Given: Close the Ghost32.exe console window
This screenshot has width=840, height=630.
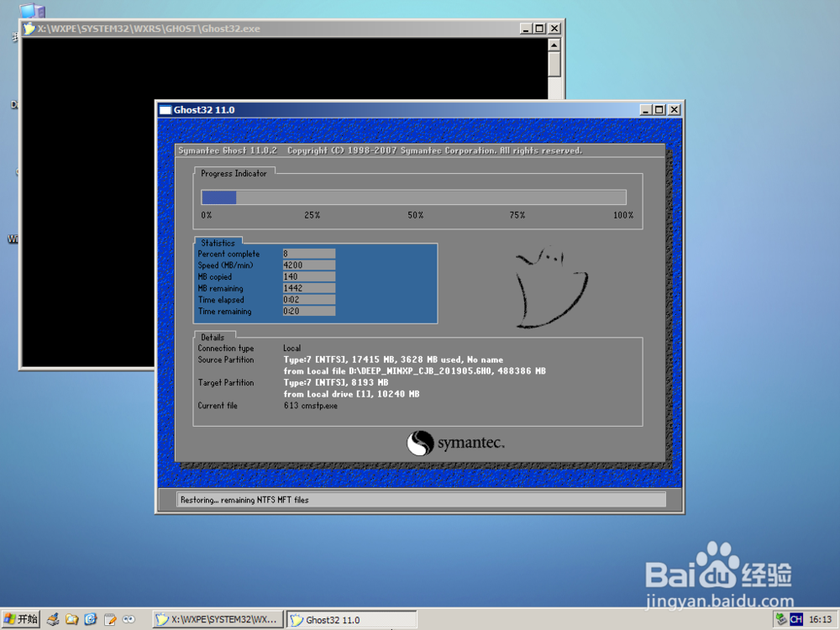Looking at the screenshot, I should click(x=554, y=29).
